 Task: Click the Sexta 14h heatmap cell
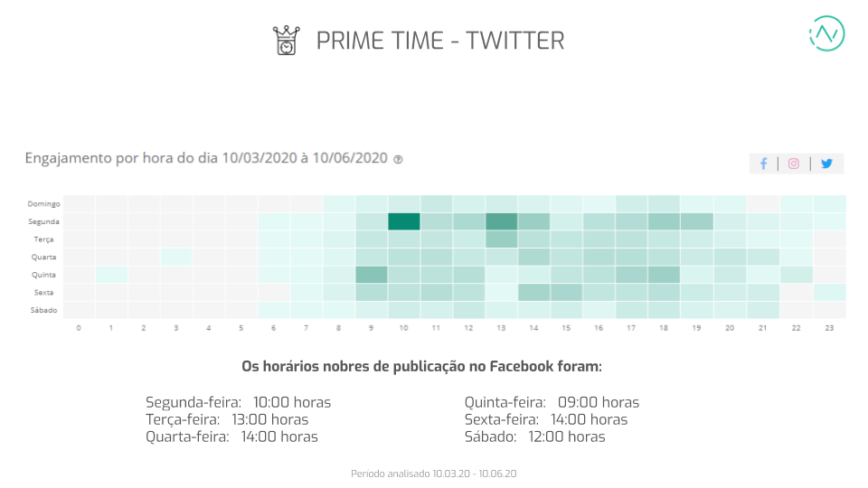pos(534,292)
